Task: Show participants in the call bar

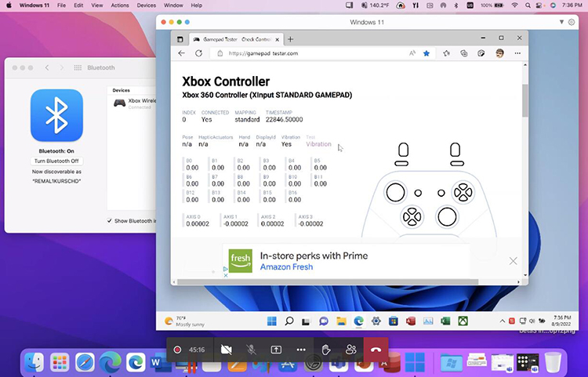Action: [x=351, y=350]
